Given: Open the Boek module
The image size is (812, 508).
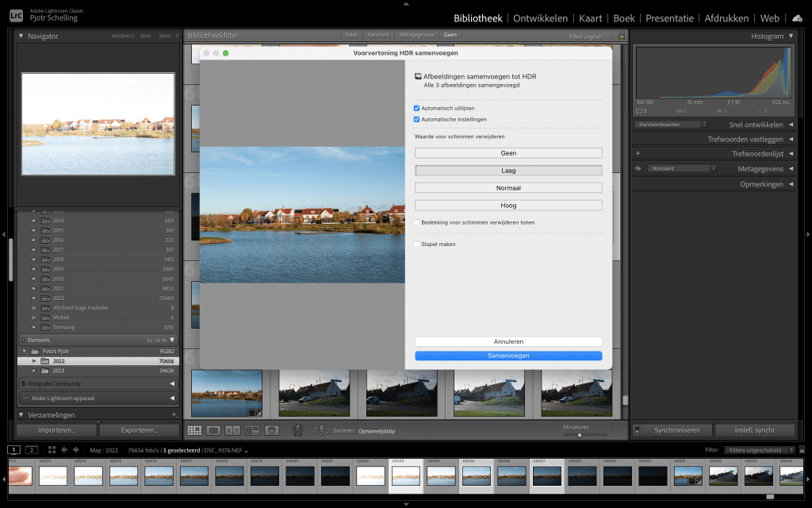Looking at the screenshot, I should [x=624, y=19].
